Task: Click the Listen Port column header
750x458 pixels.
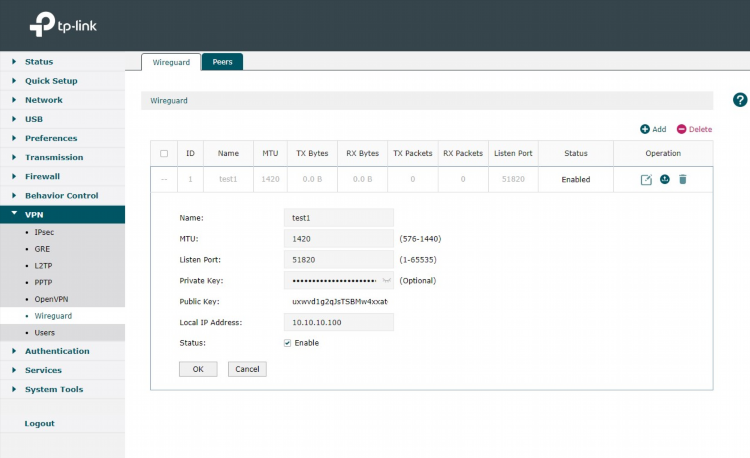Action: [x=513, y=153]
